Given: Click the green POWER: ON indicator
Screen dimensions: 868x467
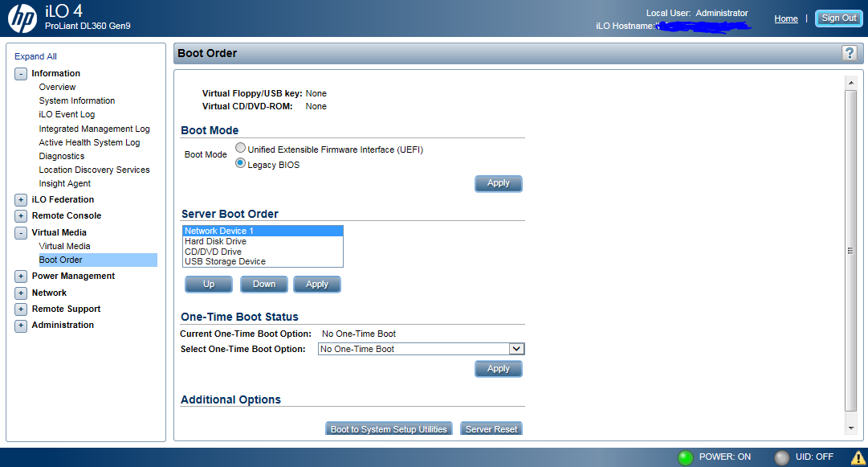Looking at the screenshot, I should pos(685,457).
